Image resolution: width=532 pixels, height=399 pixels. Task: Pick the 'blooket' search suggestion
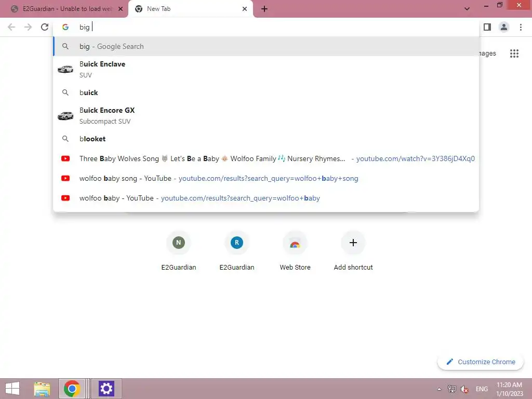pos(266,139)
